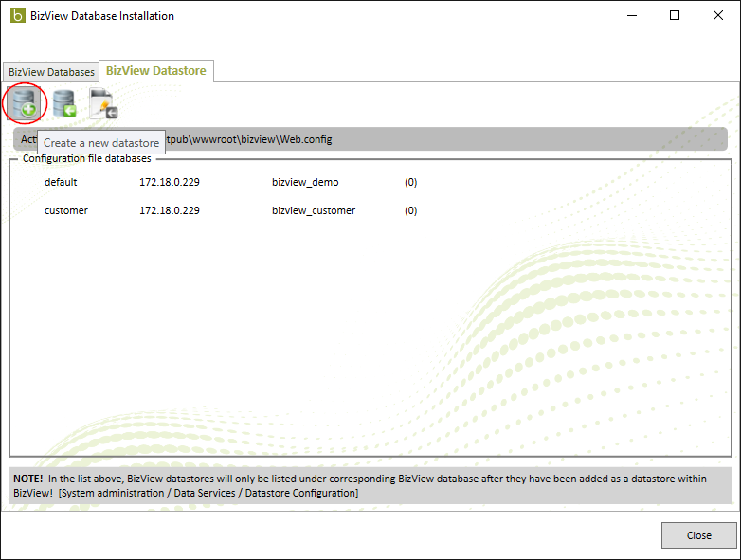The image size is (741, 560).
Task: Close the window via title bar X
Action: click(x=718, y=15)
